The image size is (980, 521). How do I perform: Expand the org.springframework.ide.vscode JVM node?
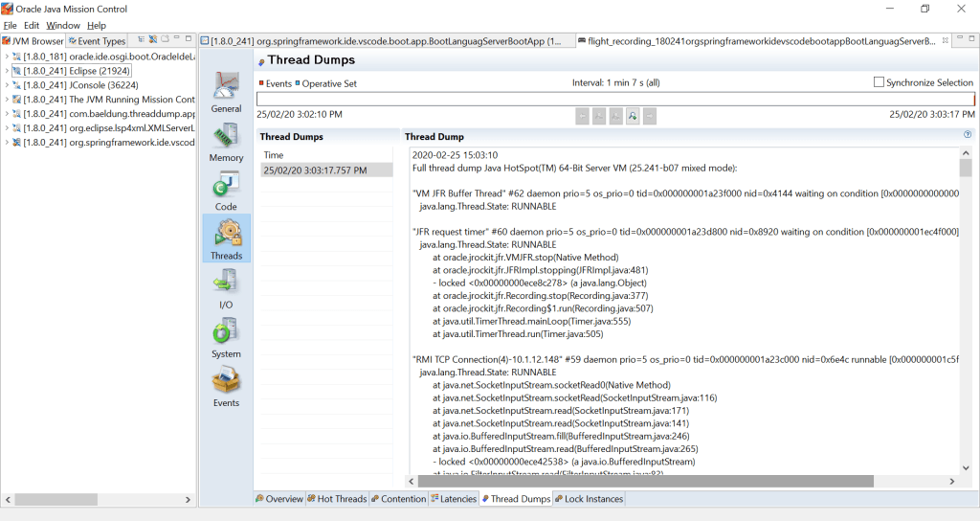tap(7, 143)
